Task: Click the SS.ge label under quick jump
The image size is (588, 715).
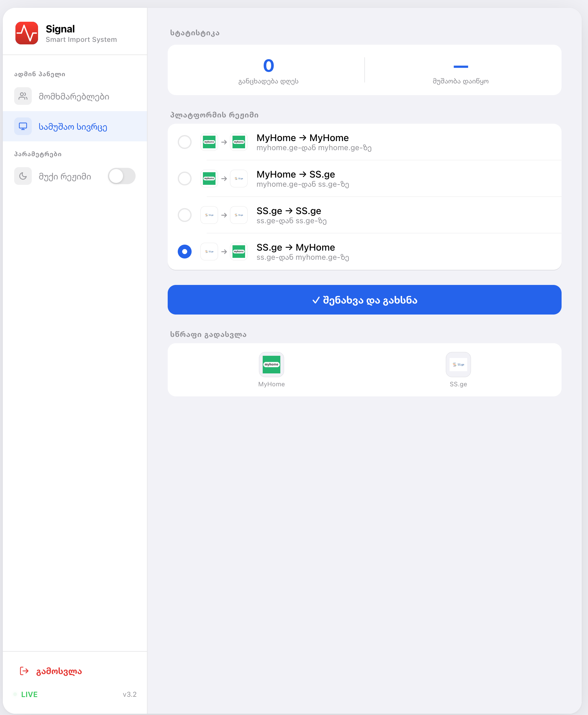Action: pyautogui.click(x=458, y=384)
